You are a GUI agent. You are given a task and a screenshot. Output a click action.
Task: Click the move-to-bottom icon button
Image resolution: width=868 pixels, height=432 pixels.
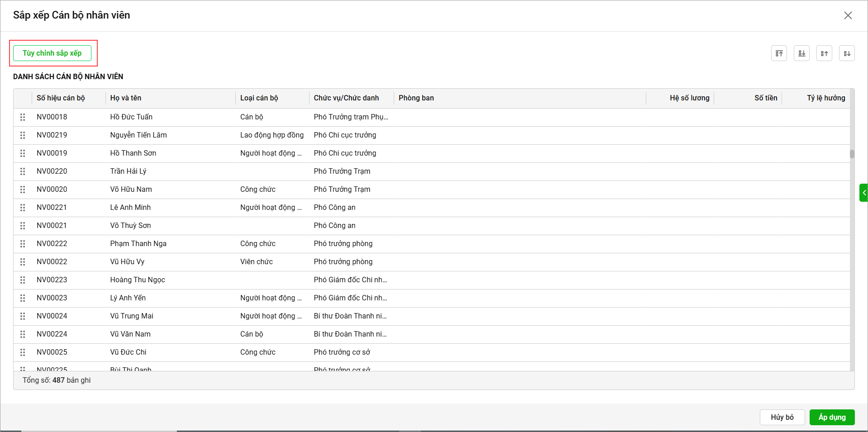coord(801,53)
